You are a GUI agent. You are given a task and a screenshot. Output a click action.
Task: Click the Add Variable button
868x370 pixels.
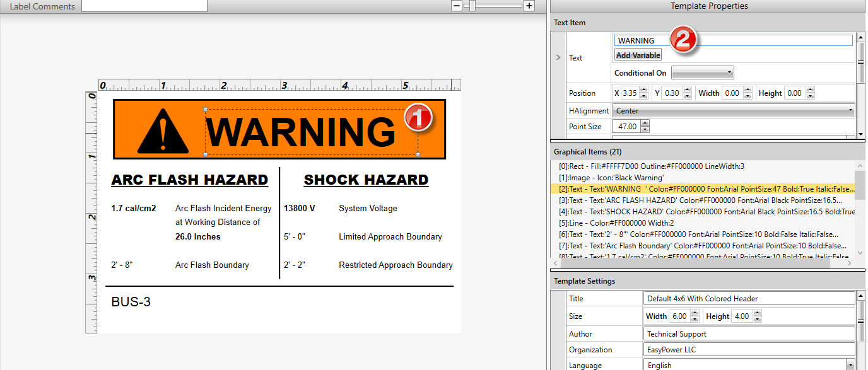coord(638,55)
